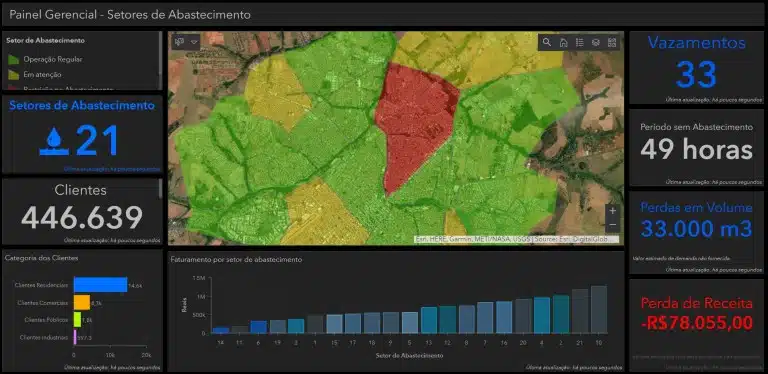Click the Setores de Abastecimento heading

point(82,105)
